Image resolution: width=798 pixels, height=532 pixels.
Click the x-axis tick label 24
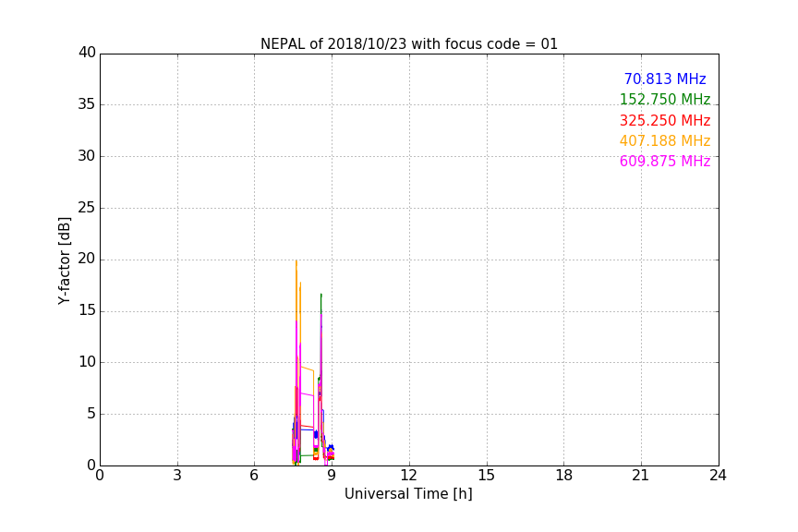click(x=718, y=476)
